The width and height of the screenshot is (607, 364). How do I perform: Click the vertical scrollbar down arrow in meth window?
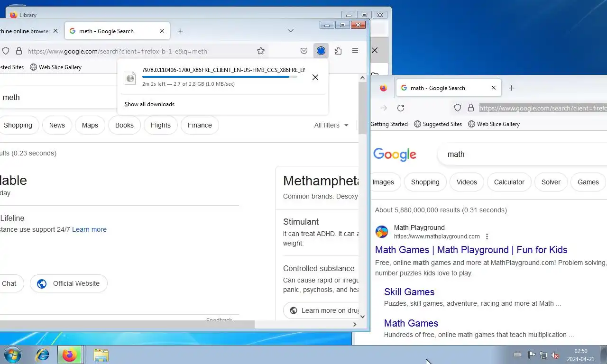pos(362,316)
